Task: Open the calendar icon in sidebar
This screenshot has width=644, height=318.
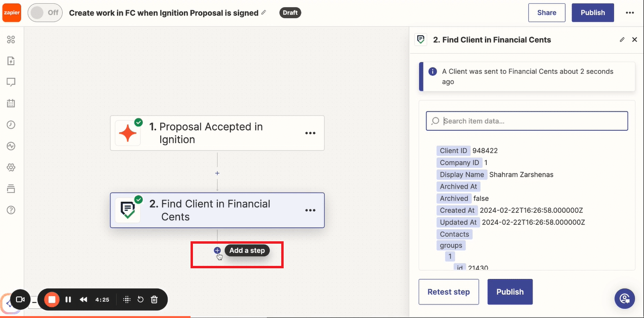Action: point(11,103)
